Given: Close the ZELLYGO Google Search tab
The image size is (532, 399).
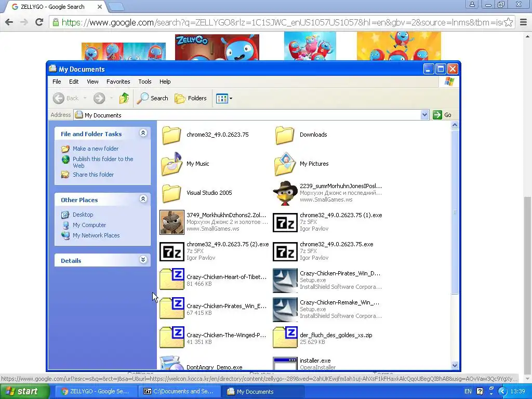Looking at the screenshot, I should (99, 7).
